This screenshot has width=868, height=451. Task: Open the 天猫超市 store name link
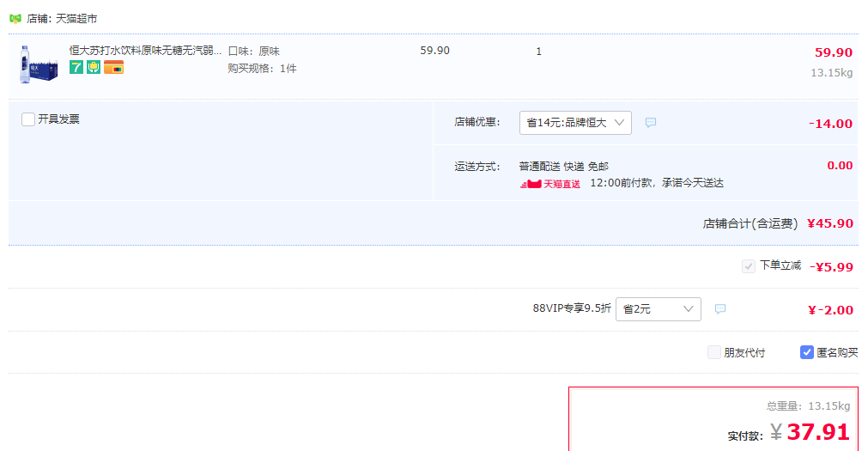coord(76,19)
